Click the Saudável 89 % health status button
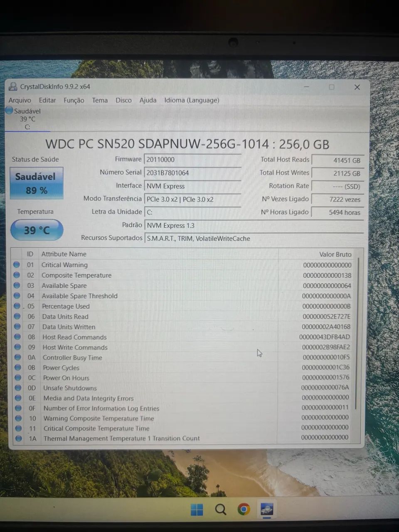 [37, 183]
